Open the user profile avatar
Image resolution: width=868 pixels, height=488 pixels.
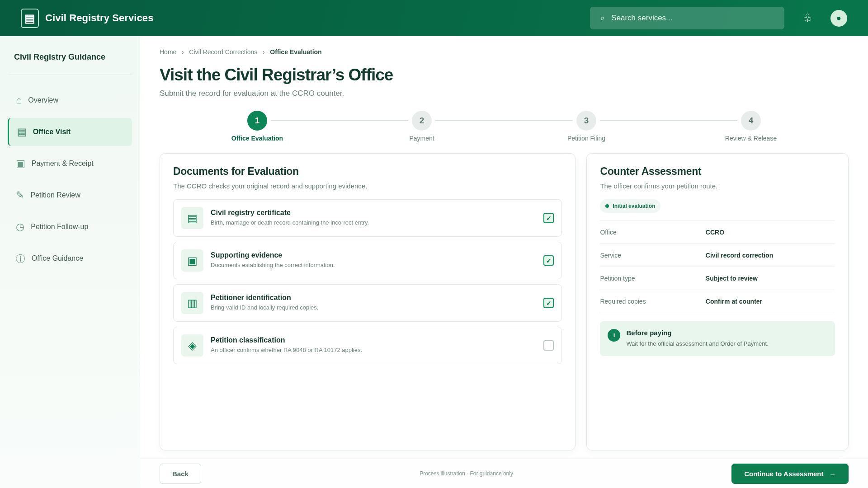pos(839,18)
